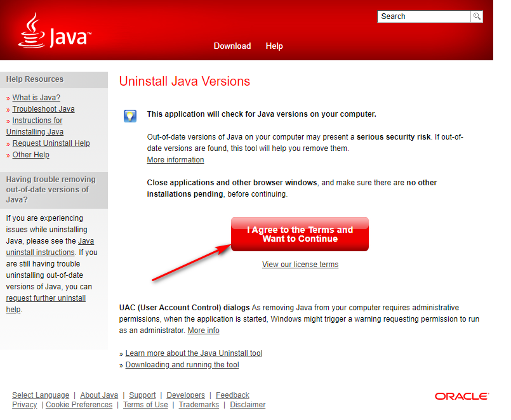The width and height of the screenshot is (511, 420).
Task: Open 'Instructions for Uninstalling Java'
Action: pyautogui.click(x=37, y=120)
